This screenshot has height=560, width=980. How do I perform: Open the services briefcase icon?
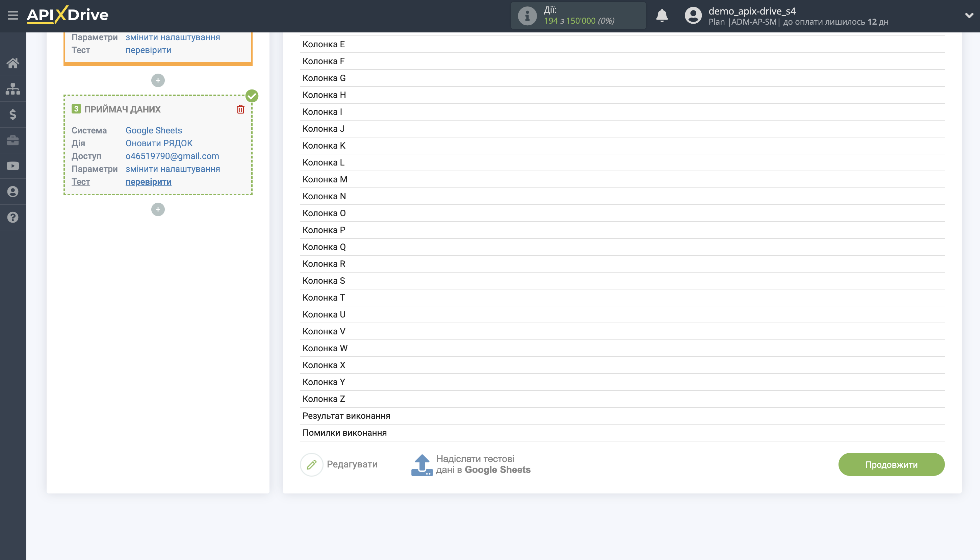click(x=13, y=140)
